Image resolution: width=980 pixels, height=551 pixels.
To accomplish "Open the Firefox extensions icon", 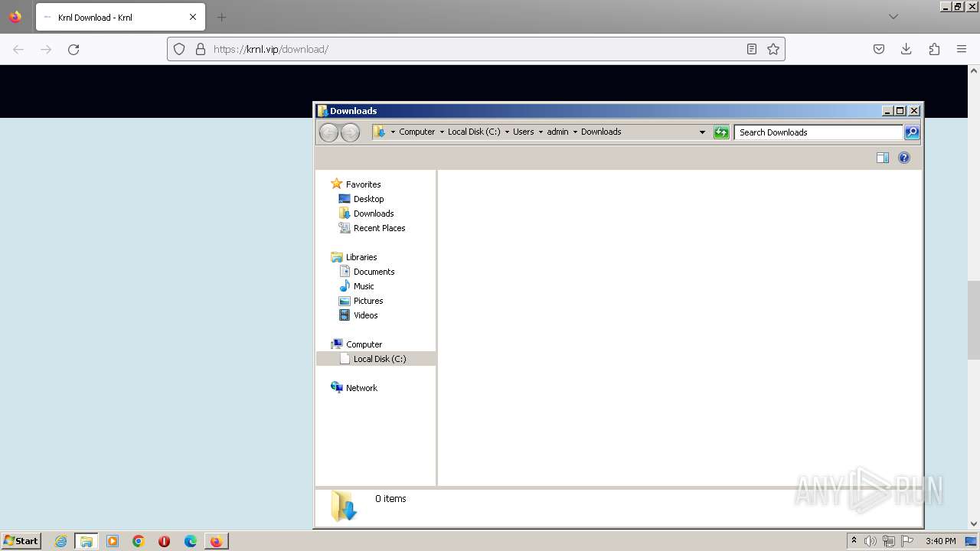I will 934,49.
